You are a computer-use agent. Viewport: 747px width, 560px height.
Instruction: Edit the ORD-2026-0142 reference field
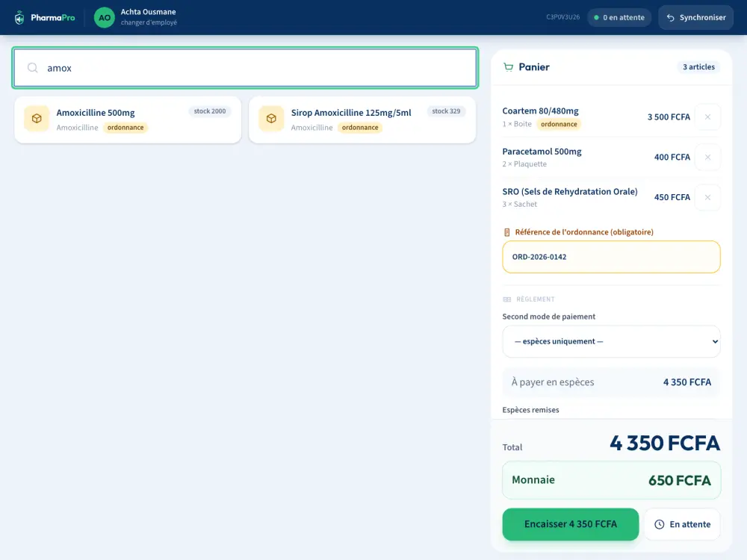point(611,257)
